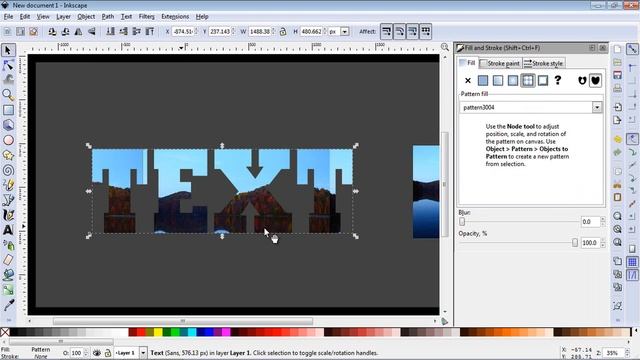The image size is (640, 360).
Task: Flip selection horizontally
Action: pyautogui.click(x=78, y=31)
